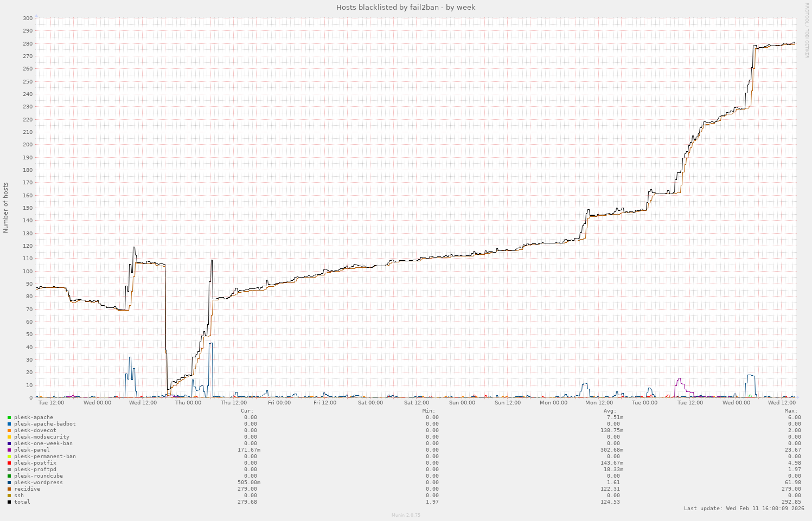Click the ssh legend label

pos(19,496)
